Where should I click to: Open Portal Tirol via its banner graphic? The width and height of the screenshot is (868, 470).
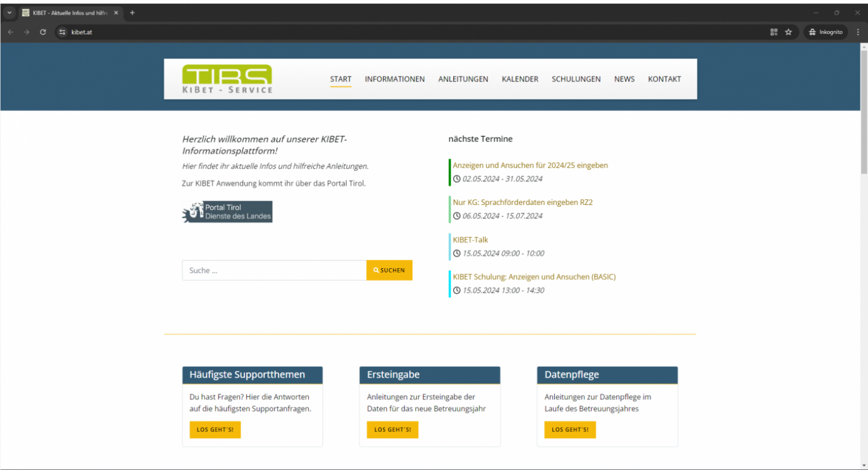tap(227, 211)
